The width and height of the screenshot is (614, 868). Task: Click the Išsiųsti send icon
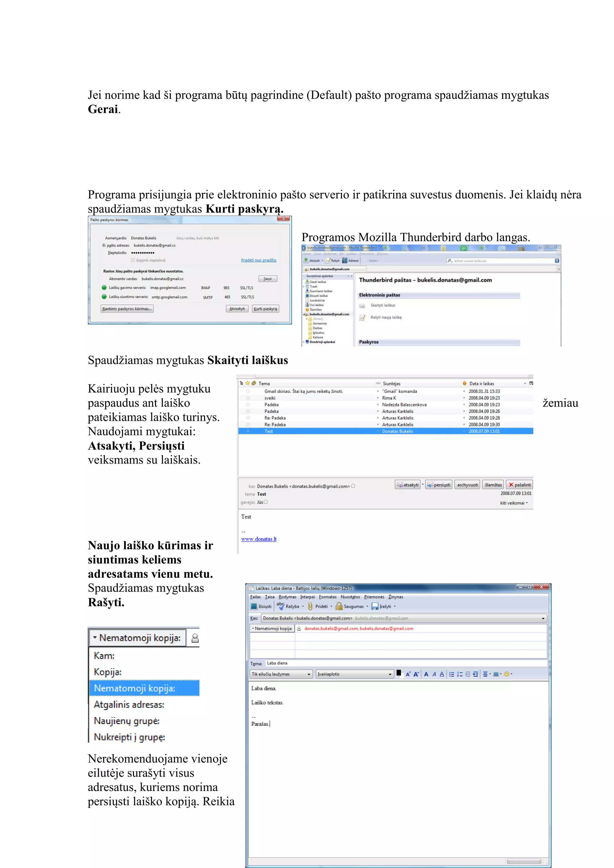254,606
